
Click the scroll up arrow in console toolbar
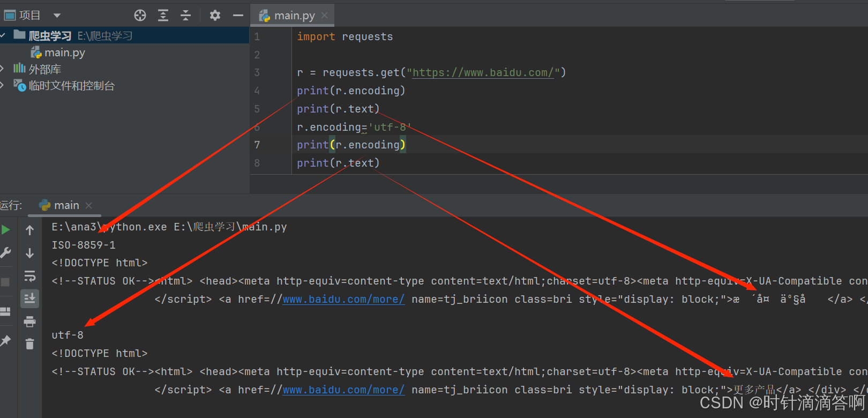29,230
